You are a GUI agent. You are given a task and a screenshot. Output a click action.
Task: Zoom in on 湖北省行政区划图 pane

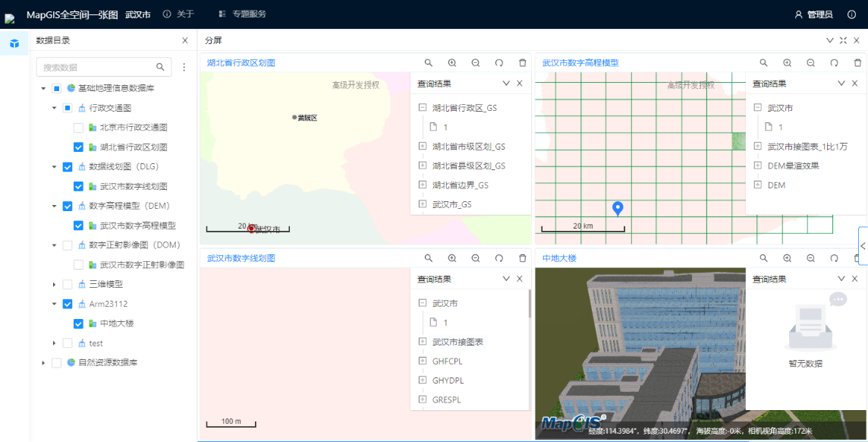(452, 63)
